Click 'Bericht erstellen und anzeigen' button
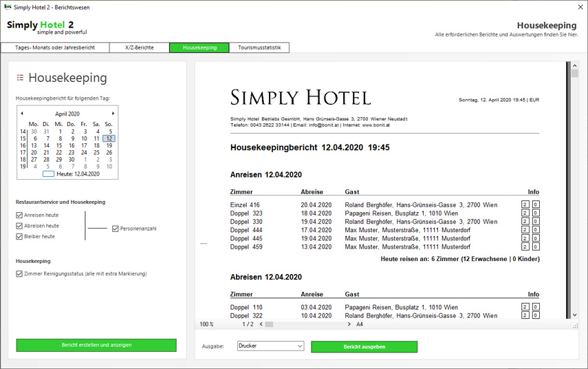This screenshot has width=588, height=369. (x=96, y=345)
